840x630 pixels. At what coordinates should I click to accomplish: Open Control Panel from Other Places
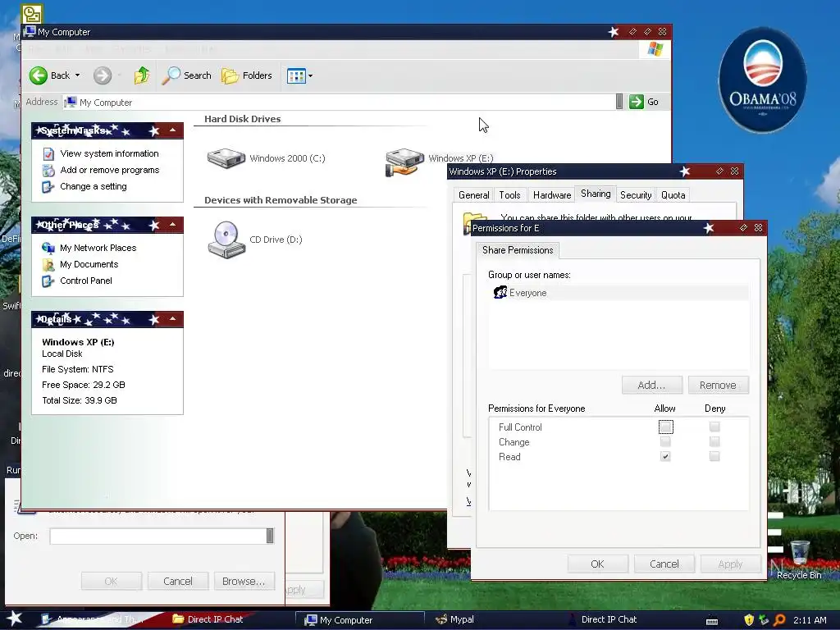85,281
